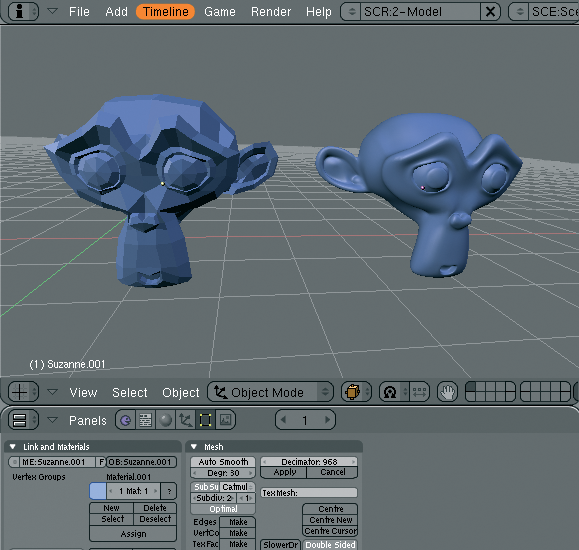
Task: Click New material index button
Action: (111, 508)
